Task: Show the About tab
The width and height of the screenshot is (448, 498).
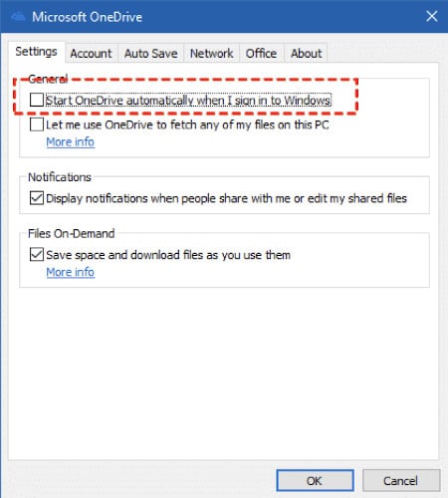Action: click(x=306, y=54)
